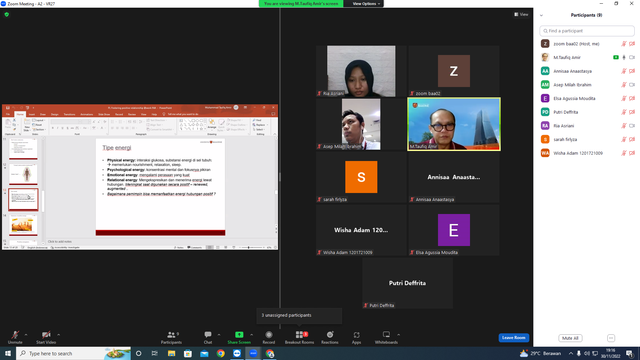Search in Find a participant field
This screenshot has width=640, height=360.
click(587, 31)
